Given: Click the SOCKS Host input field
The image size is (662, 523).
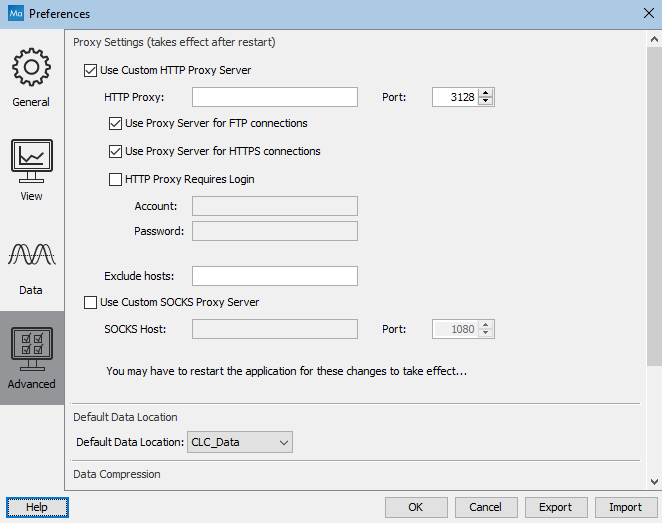Looking at the screenshot, I should coord(275,329).
